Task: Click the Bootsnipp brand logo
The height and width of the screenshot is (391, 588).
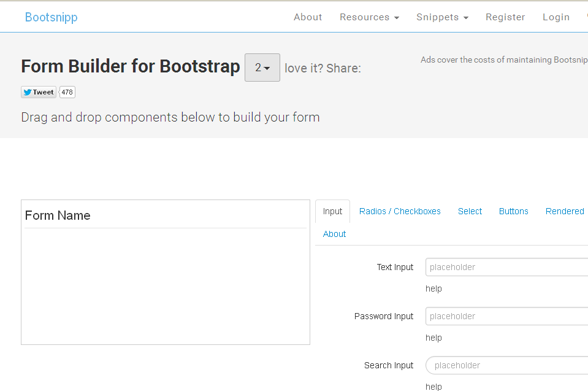Action: [52, 17]
